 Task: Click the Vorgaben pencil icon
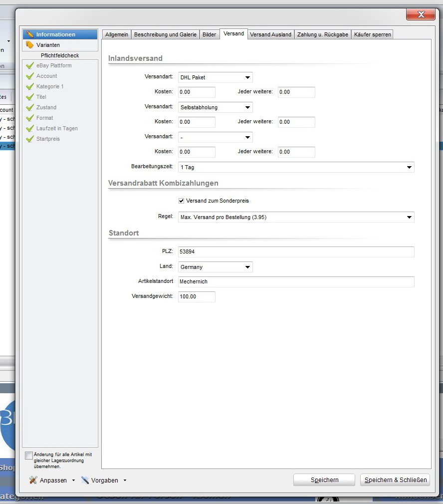coord(85,480)
